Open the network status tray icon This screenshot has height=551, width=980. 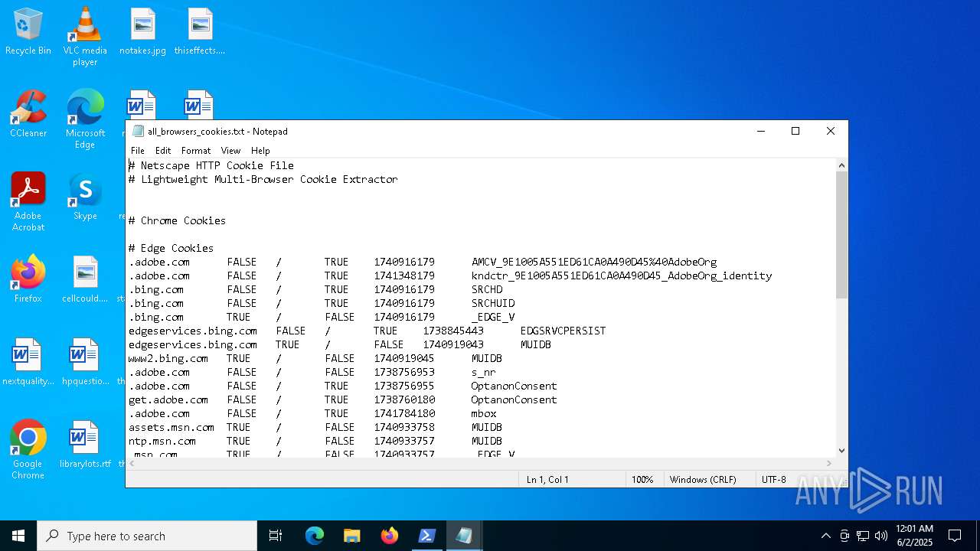click(x=863, y=536)
